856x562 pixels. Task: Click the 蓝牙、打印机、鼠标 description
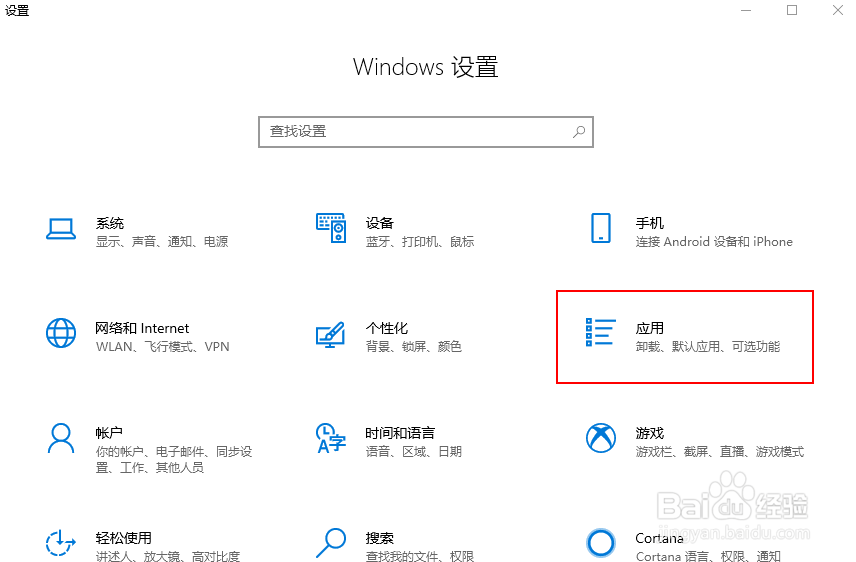pos(420,241)
